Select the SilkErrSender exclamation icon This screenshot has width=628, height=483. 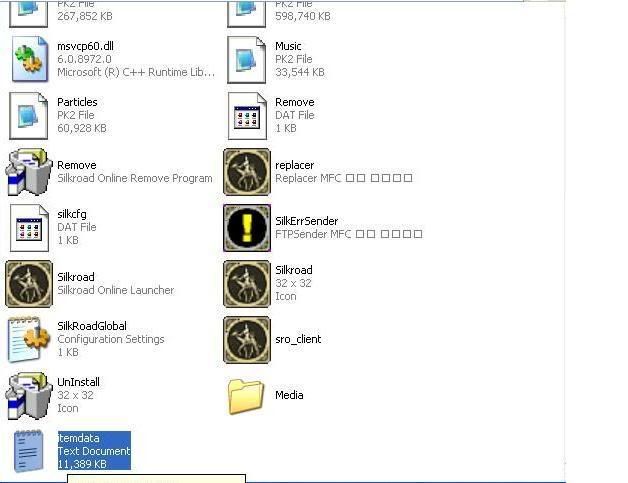[x=247, y=228]
